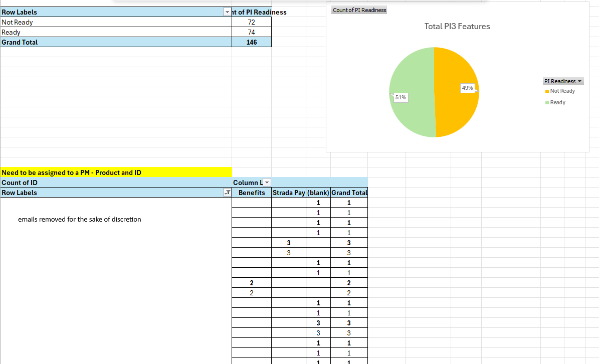Select the bold 2 in Benefits column
Image resolution: width=599 pixels, height=364 pixels.
(251, 283)
